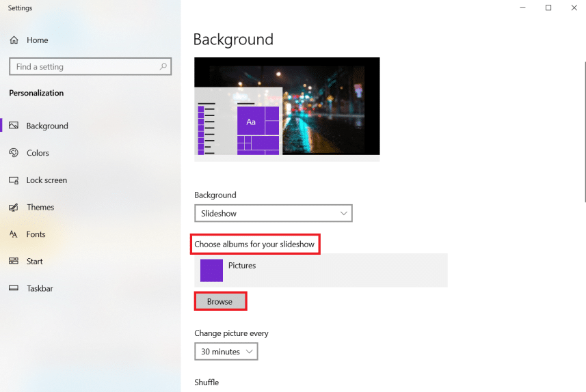Open the Background type Slideshow dropdown
The image size is (586, 392).
click(273, 214)
